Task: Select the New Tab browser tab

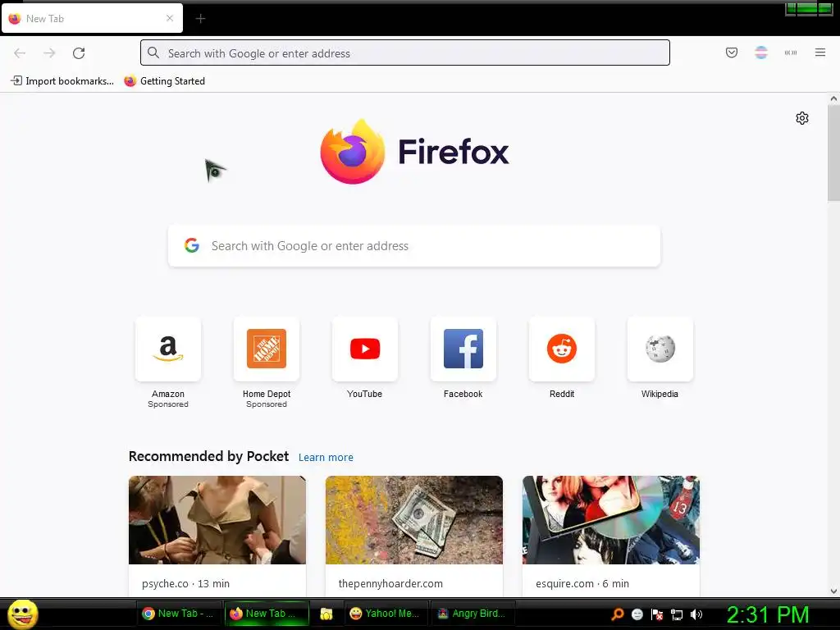Action: click(92, 18)
